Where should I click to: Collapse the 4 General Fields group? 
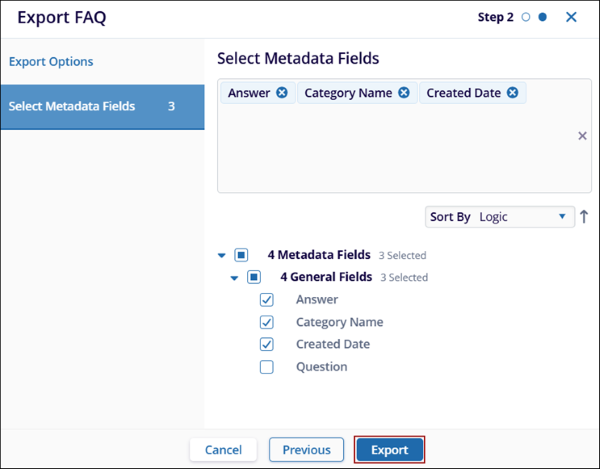(x=235, y=277)
